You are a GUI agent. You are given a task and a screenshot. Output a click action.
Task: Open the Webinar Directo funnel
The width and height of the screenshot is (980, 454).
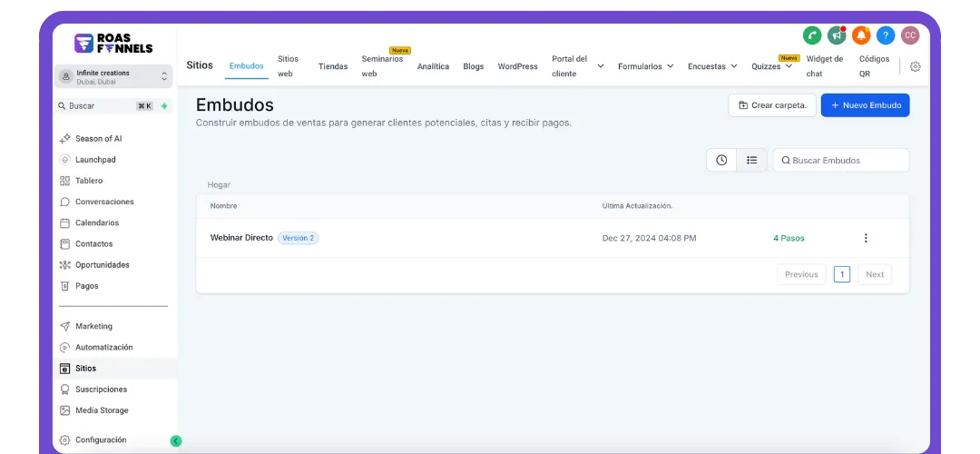click(241, 238)
